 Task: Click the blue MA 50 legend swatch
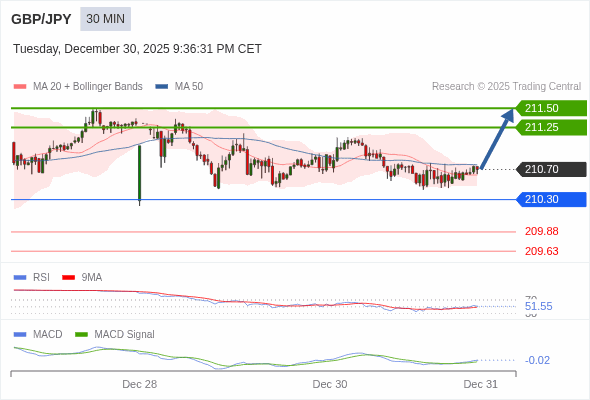pos(162,87)
